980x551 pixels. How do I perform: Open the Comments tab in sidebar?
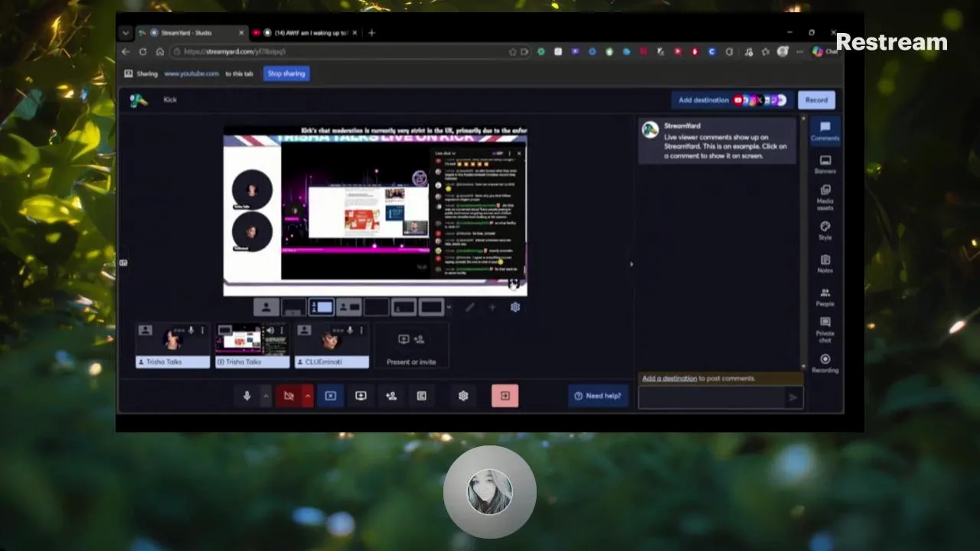825,131
